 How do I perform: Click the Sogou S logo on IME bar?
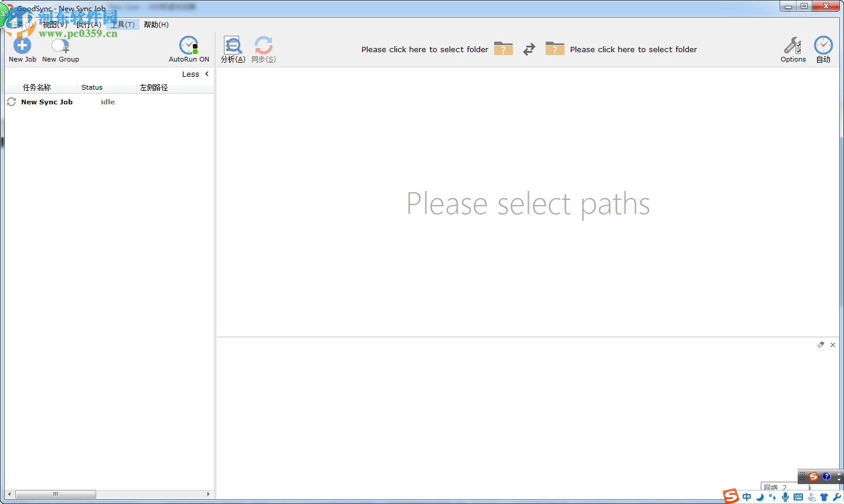[x=731, y=496]
